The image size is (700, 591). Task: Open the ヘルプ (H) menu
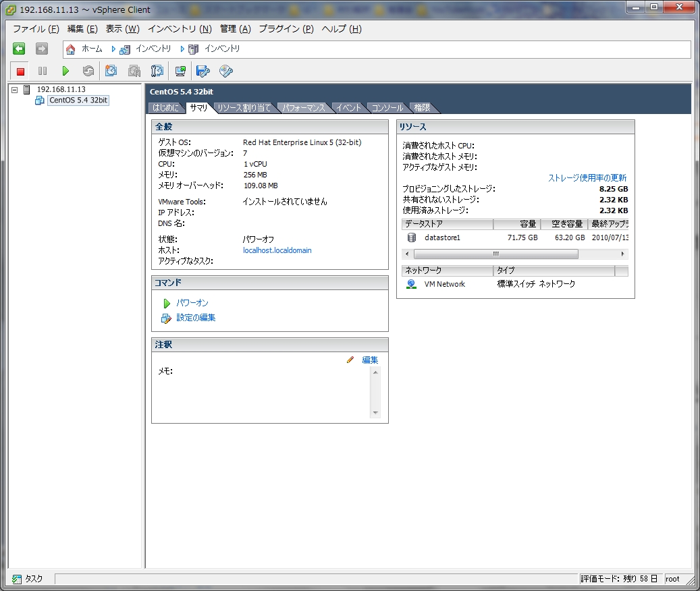pos(342,29)
